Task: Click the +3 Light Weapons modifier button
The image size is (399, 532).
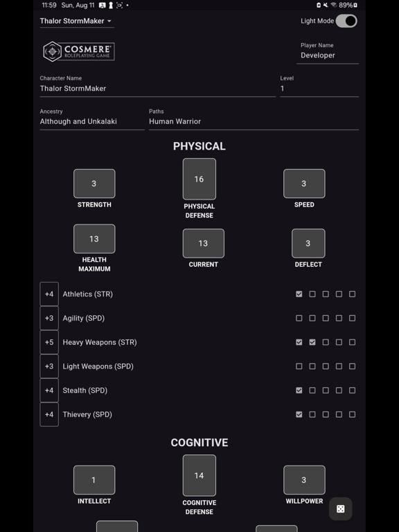Action: pyautogui.click(x=49, y=366)
